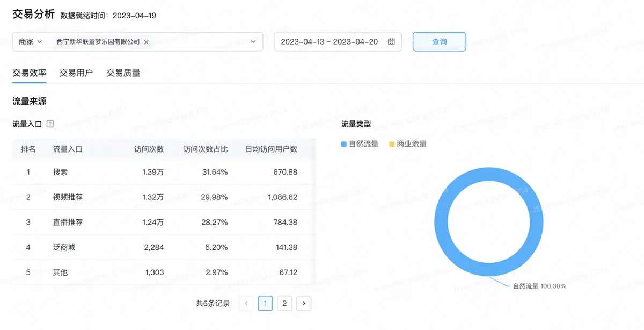This screenshot has height=330, width=644.
Task: Click the 31.64% share cell
Action: [x=215, y=173]
